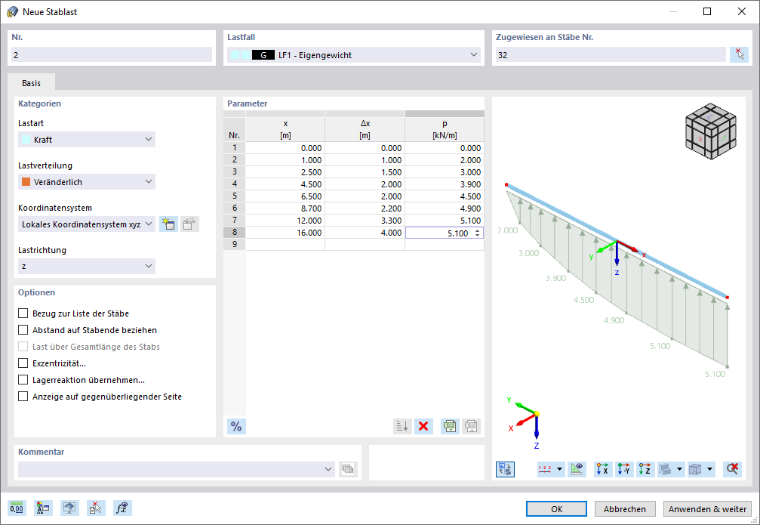View in Y direction
760x525 pixels.
coord(624,469)
